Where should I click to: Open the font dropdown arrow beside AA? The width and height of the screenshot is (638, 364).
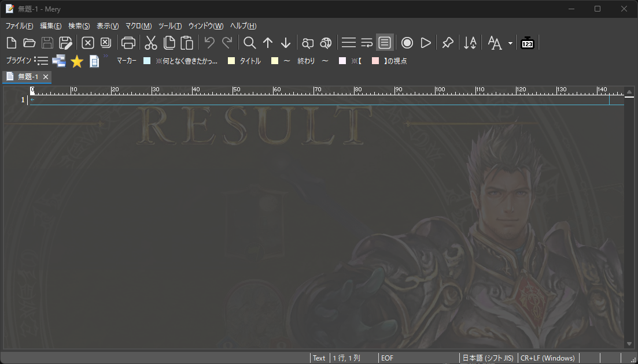510,43
